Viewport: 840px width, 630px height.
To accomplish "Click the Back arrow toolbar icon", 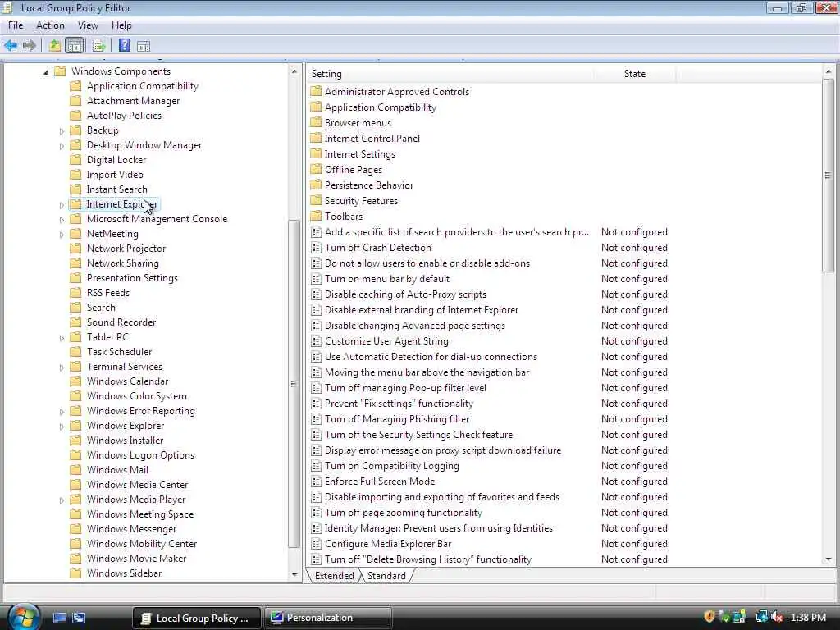I will point(11,46).
